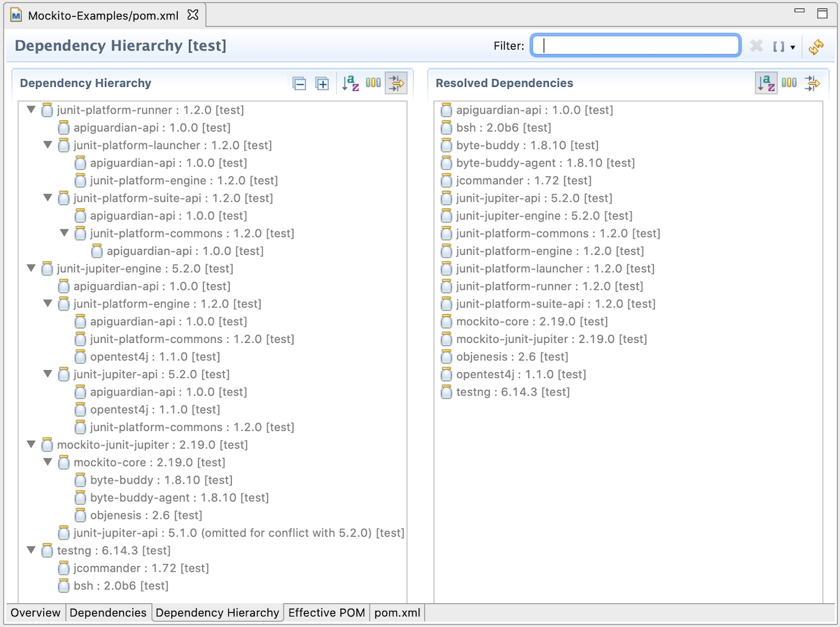The height and width of the screenshot is (627, 840).
Task: Maximize the editor view
Action: tap(822, 13)
